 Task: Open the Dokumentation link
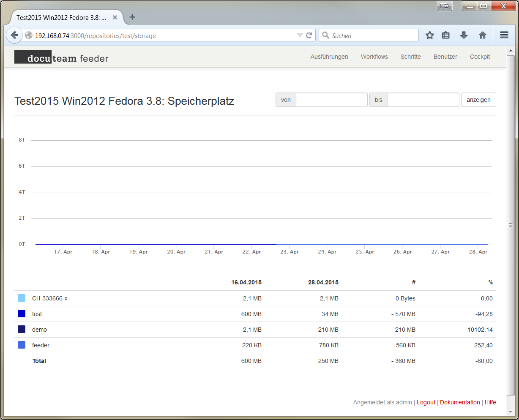click(x=460, y=402)
